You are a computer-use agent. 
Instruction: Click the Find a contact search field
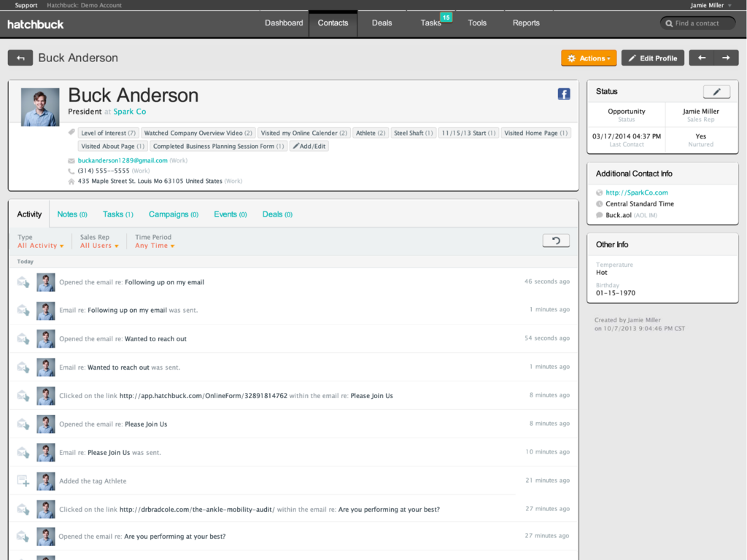(x=697, y=23)
